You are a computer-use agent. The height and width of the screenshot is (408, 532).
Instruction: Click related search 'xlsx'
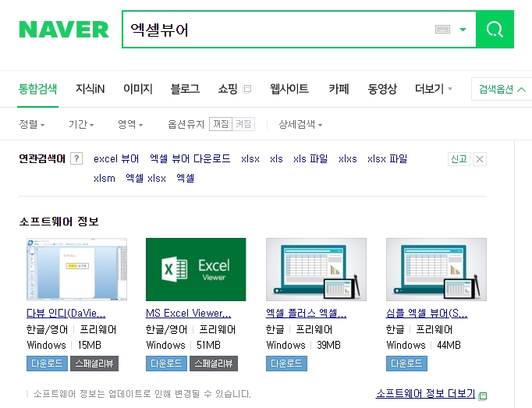[x=250, y=159]
